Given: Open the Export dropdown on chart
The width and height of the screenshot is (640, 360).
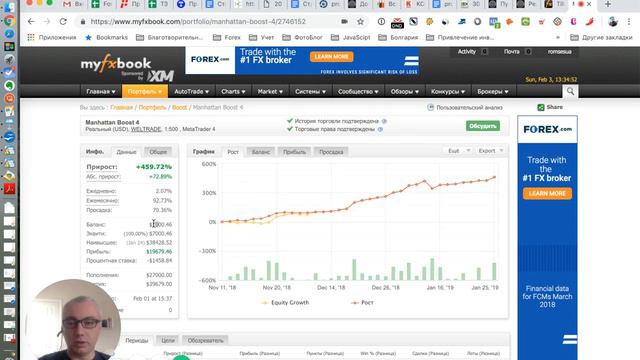Looking at the screenshot, I should (491, 151).
